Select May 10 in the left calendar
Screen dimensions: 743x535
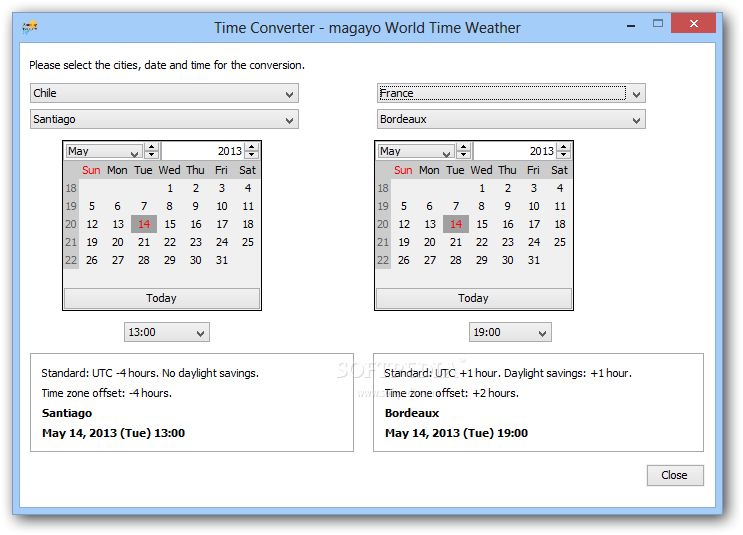(222, 206)
